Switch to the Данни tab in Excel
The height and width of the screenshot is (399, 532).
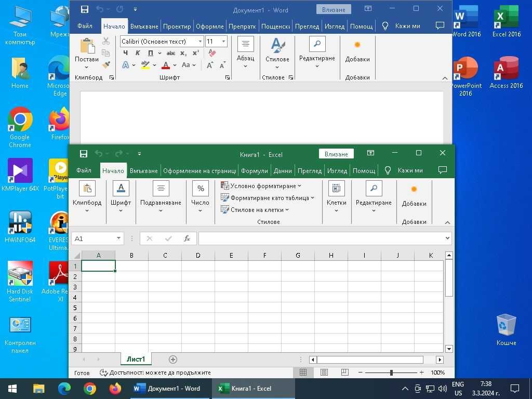(x=283, y=170)
